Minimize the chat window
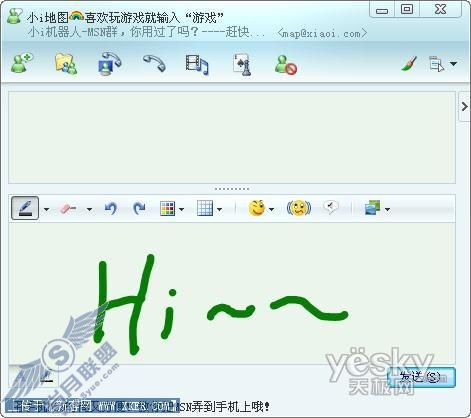 (x=382, y=10)
